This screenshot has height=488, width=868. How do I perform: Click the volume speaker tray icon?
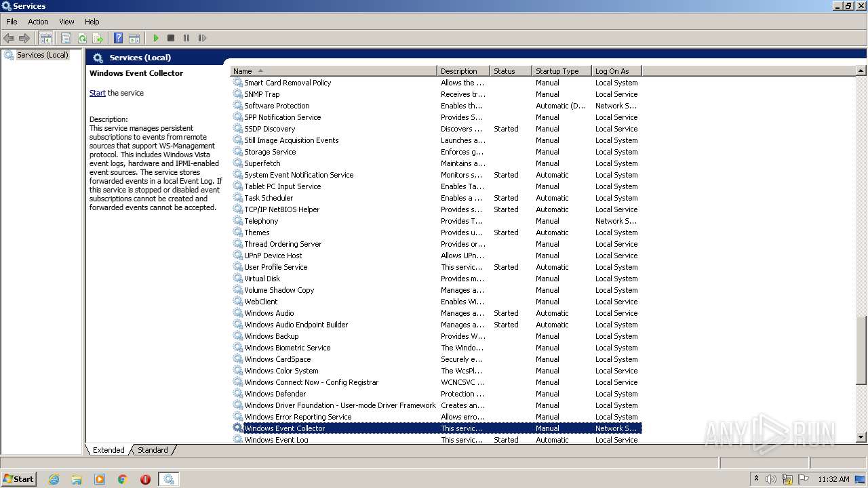771,479
